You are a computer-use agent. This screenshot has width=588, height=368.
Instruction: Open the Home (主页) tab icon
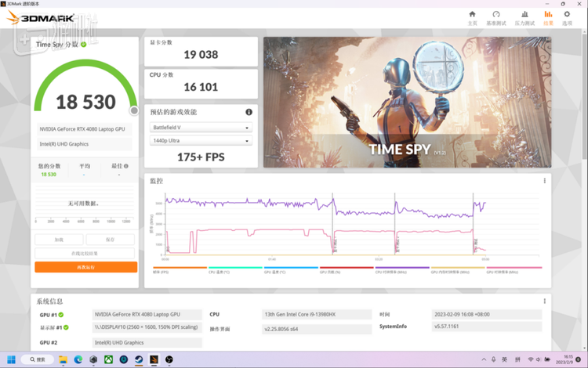(472, 17)
